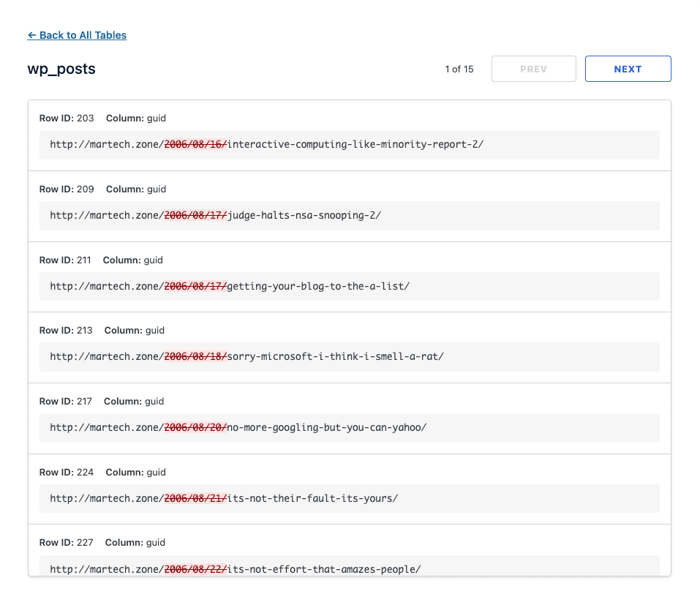Click the interactive-computing-like-minority-report-2 URL

[266, 145]
